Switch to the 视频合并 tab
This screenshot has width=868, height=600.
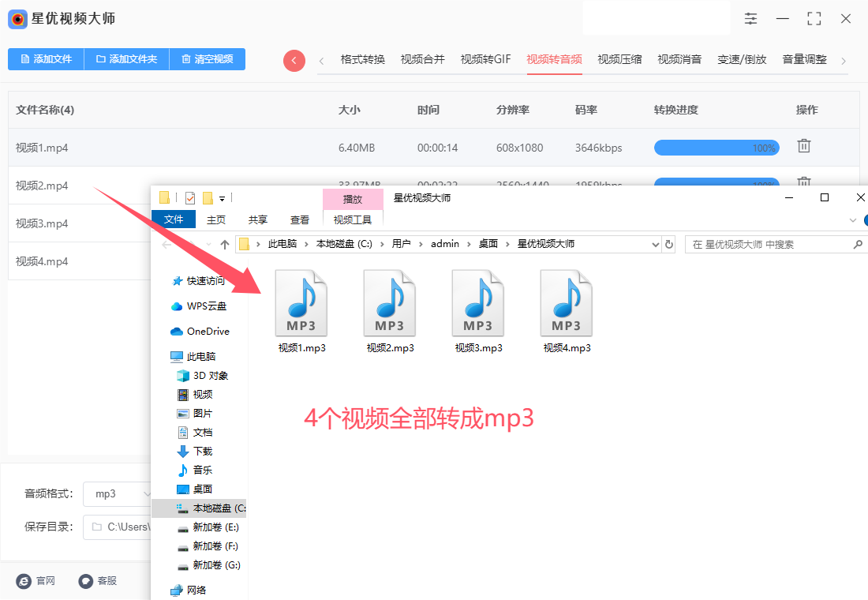(422, 60)
